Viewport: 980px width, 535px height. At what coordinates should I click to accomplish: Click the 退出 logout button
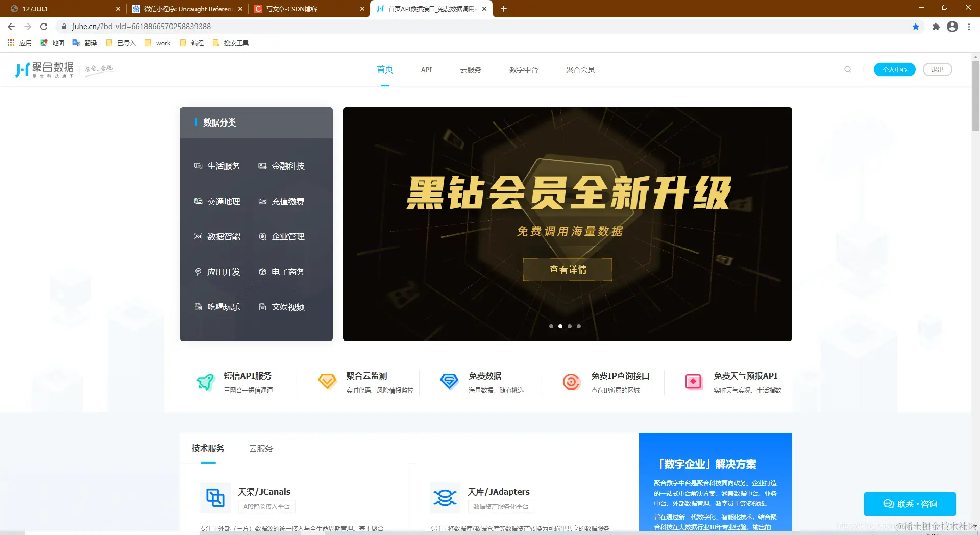[x=938, y=69]
